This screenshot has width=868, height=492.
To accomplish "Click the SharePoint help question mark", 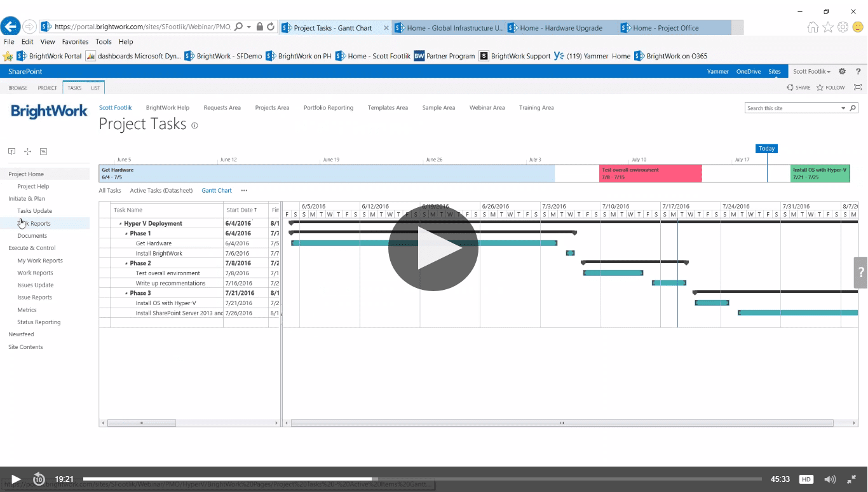I will 858,72.
